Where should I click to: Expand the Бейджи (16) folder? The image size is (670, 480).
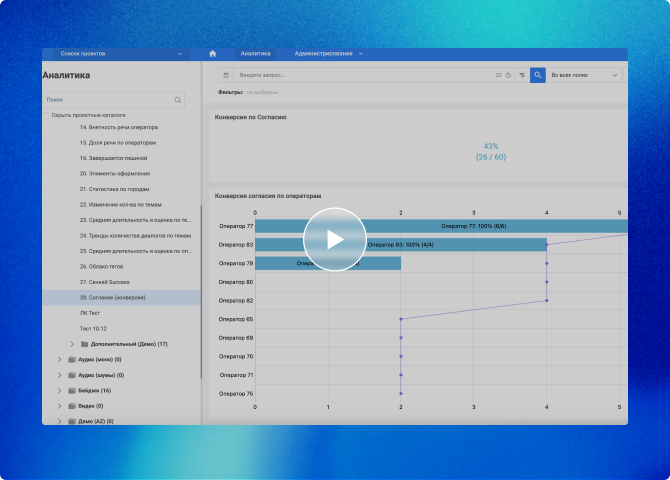tap(59, 390)
